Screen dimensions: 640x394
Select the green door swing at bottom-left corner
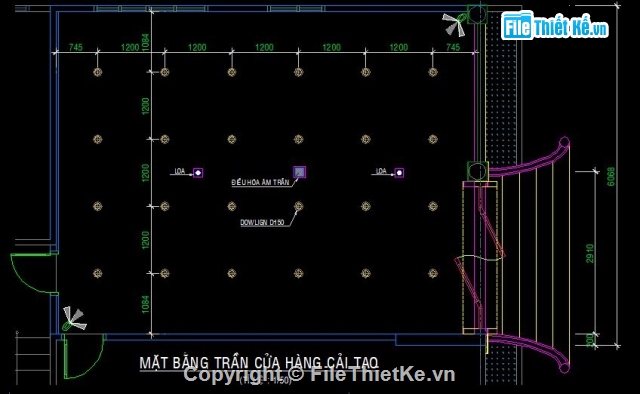coord(84,356)
